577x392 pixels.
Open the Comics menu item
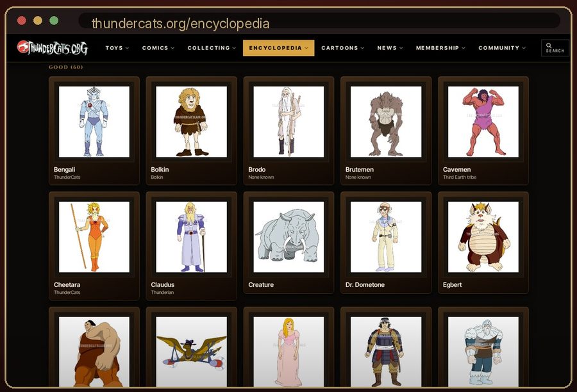coord(155,48)
